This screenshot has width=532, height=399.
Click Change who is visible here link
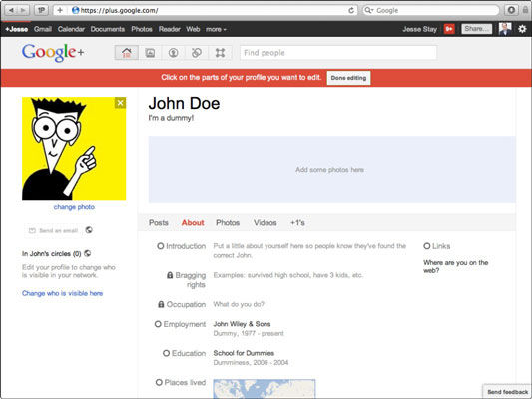tap(63, 293)
